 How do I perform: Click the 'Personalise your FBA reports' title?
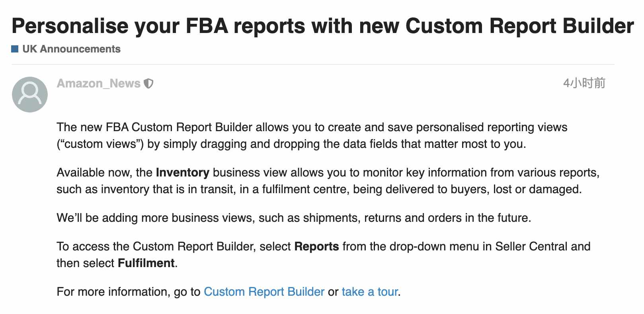[x=323, y=26]
